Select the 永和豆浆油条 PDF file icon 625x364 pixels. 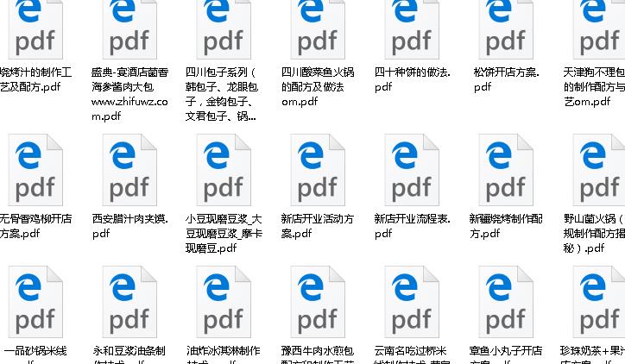[129, 302]
